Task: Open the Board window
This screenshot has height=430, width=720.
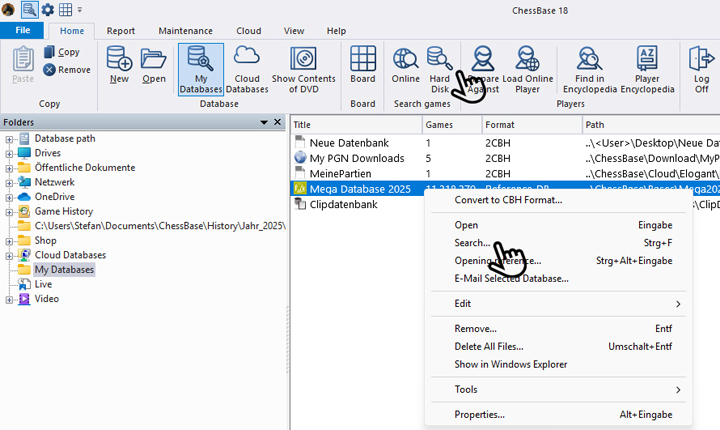Action: [x=363, y=65]
